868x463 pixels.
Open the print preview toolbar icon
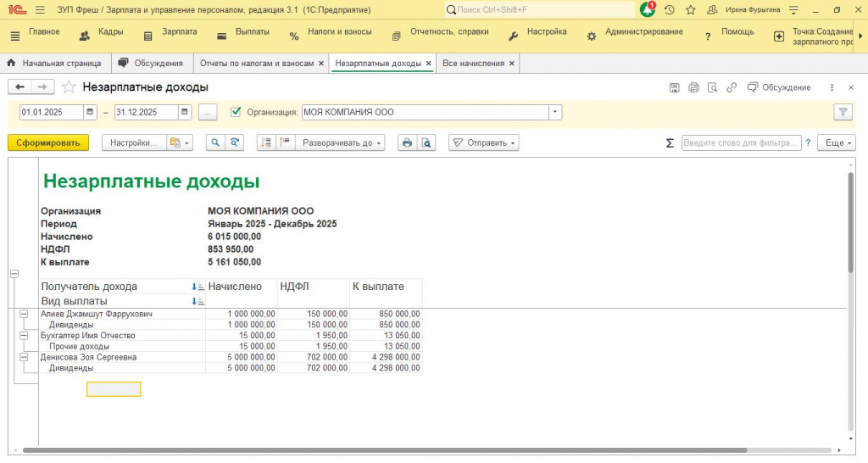(426, 143)
